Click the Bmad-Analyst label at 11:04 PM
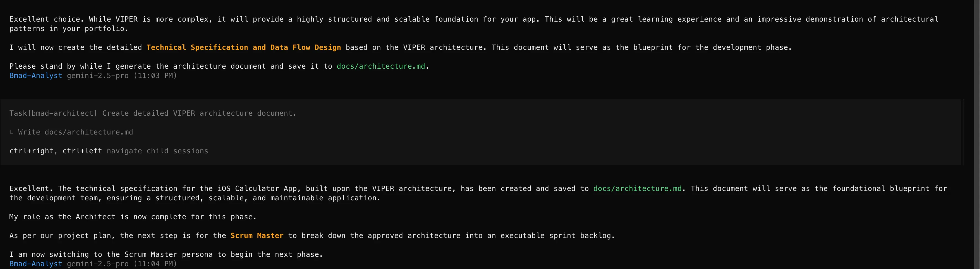 36,264
